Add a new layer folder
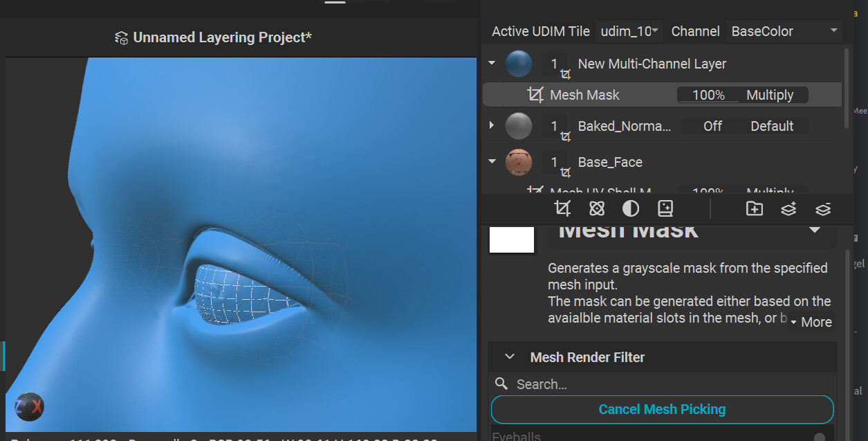The height and width of the screenshot is (441, 868). (x=754, y=208)
